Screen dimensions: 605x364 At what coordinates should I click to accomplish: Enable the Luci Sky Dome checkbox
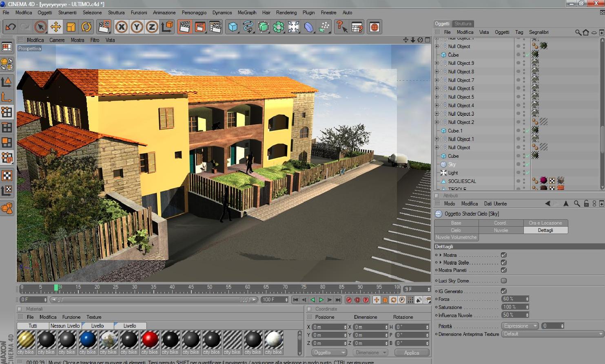coord(504,280)
